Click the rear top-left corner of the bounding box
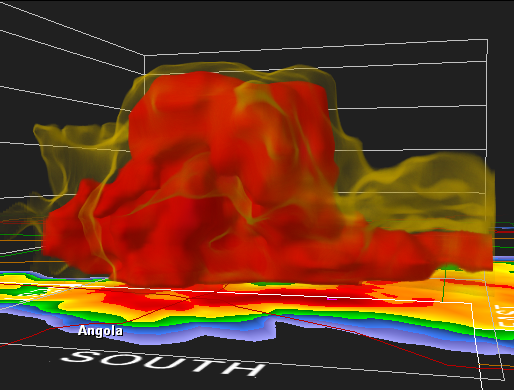The width and height of the screenshot is (514, 390). pos(144,55)
